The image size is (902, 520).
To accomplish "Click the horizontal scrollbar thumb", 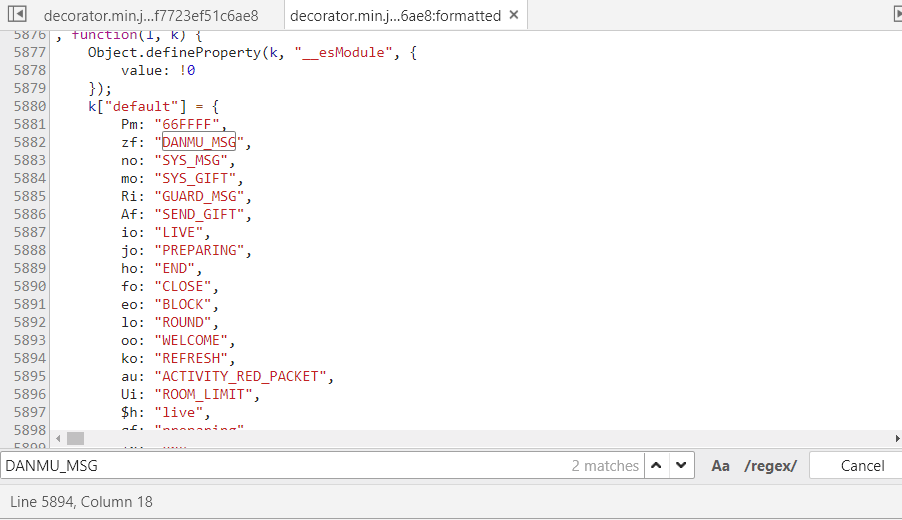I will click(76, 438).
